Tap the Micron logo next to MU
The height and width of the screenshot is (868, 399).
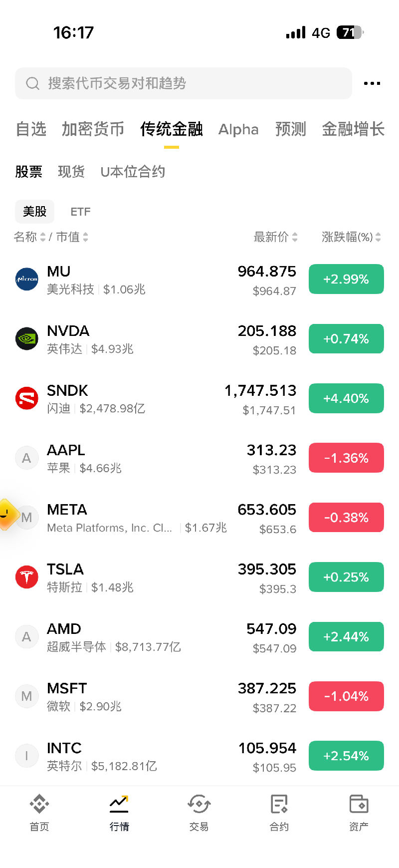point(27,279)
